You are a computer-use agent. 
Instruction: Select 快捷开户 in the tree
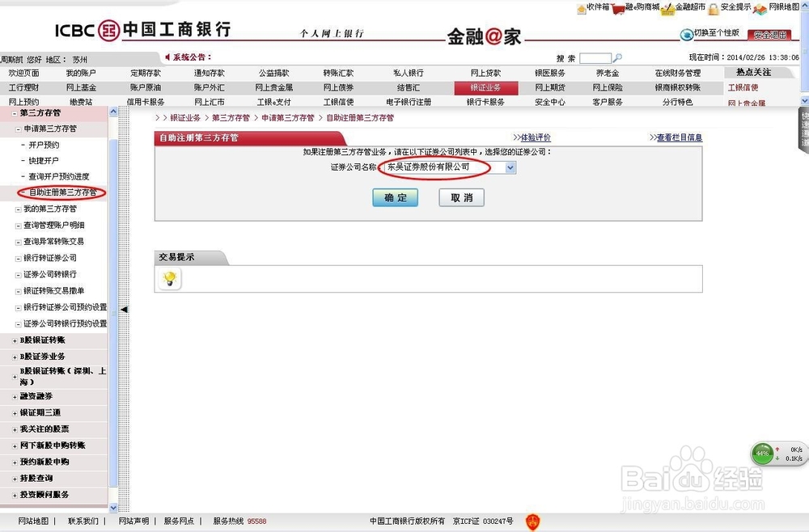(44, 161)
